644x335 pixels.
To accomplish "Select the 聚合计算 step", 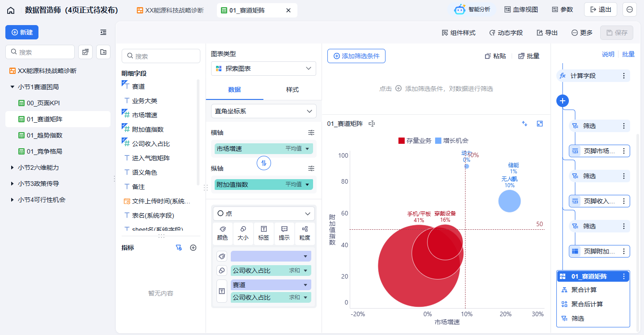I will pyautogui.click(x=593, y=290).
